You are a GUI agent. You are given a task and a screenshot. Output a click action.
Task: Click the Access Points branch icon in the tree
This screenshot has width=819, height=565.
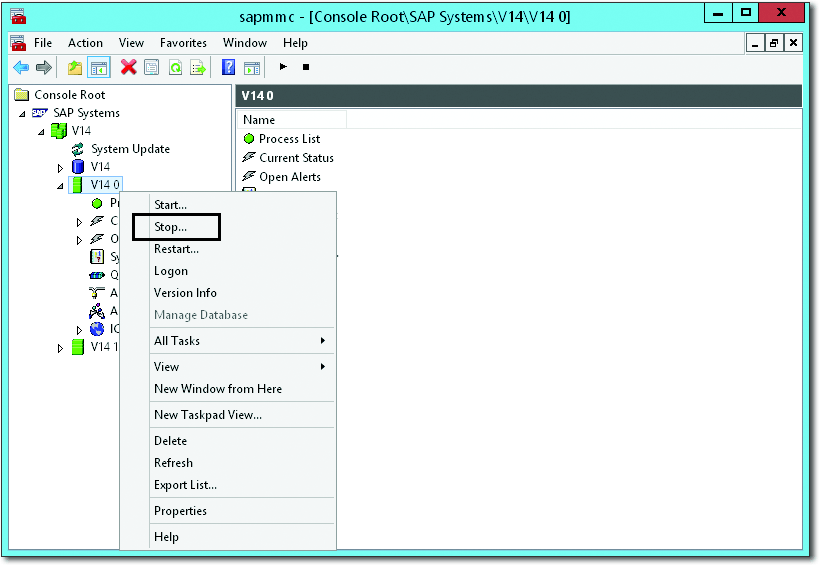97,293
